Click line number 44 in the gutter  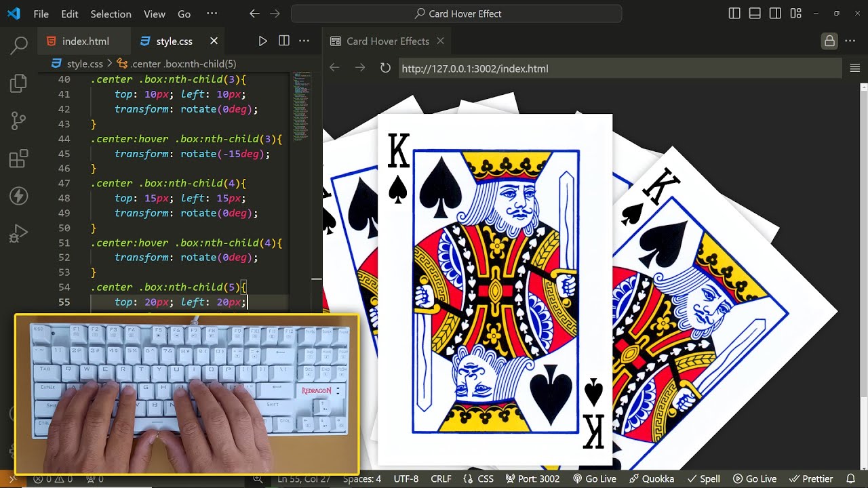(x=64, y=139)
